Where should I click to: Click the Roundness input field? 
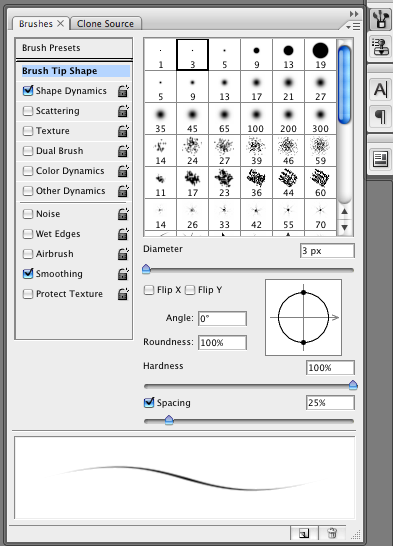(x=222, y=343)
